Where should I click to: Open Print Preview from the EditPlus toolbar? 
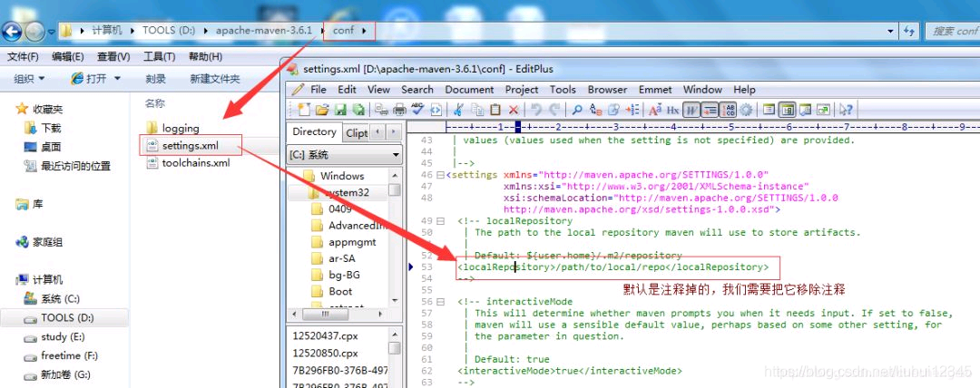tap(382, 110)
